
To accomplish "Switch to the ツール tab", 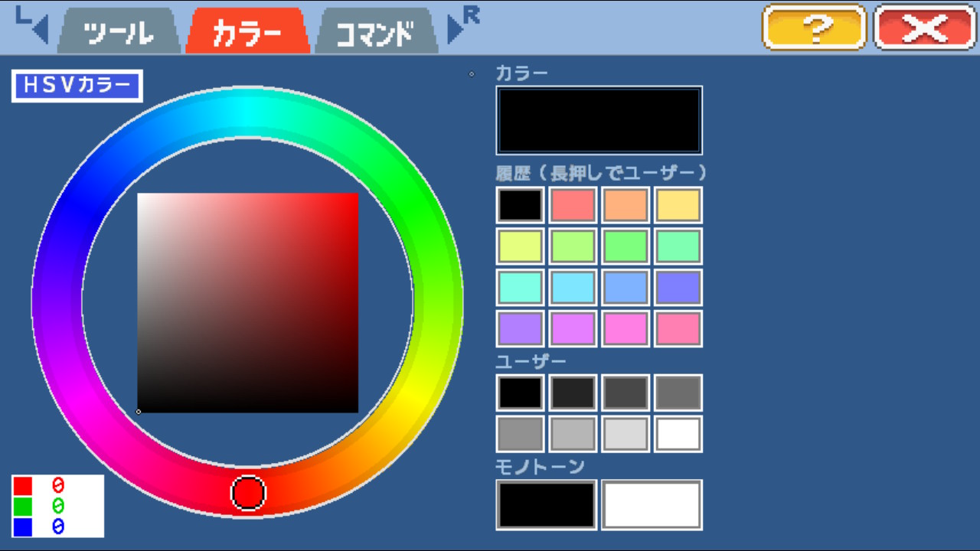I will pos(119,31).
